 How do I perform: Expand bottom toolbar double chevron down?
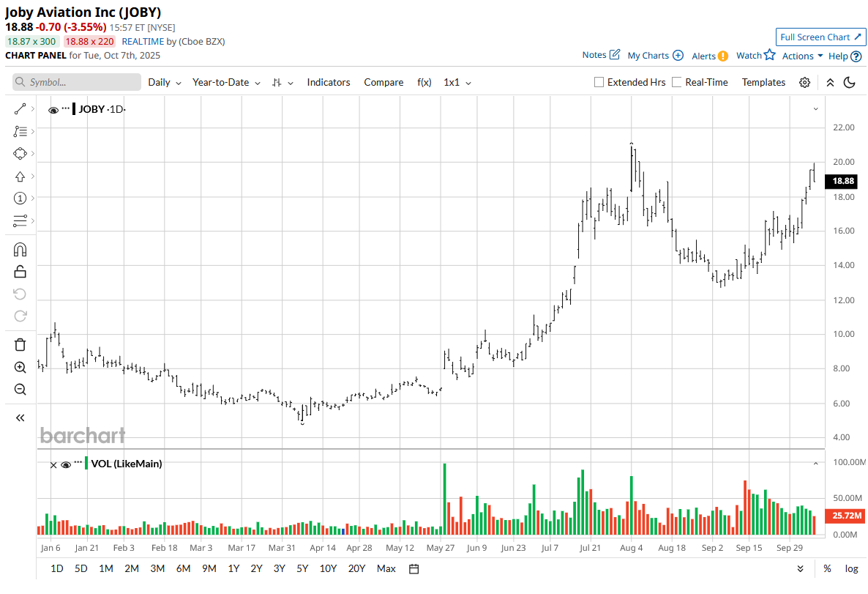click(x=801, y=569)
